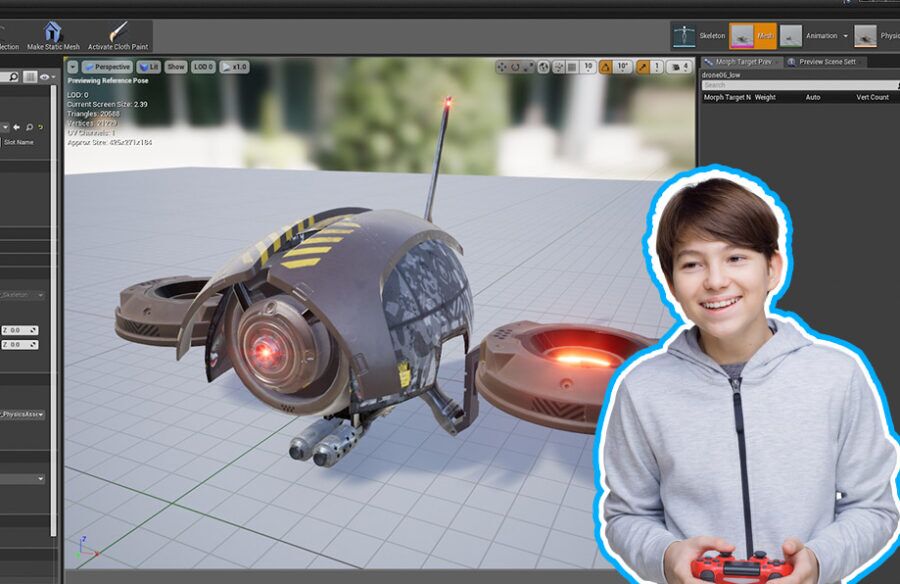This screenshot has height=584, width=900.
Task: Click the LOD 0 button
Action: click(204, 67)
